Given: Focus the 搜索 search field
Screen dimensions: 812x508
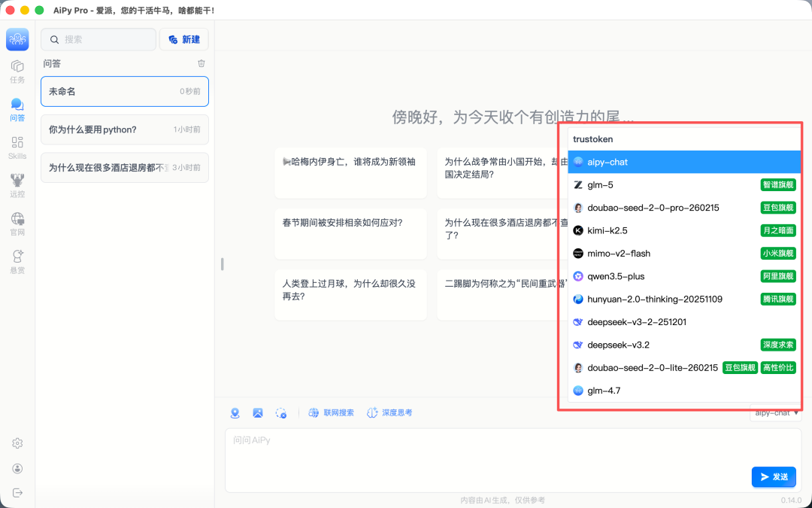Looking at the screenshot, I should tap(98, 39).
